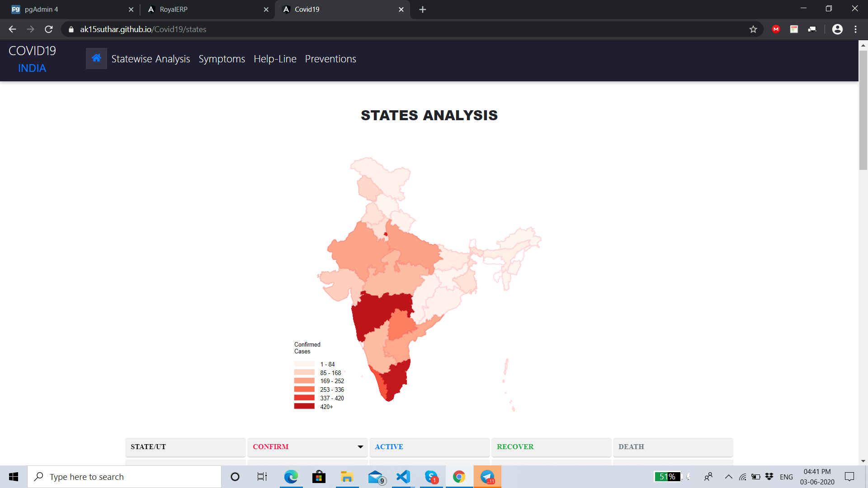Image resolution: width=868 pixels, height=488 pixels.
Task: Click the Windows search box
Action: coord(124,477)
